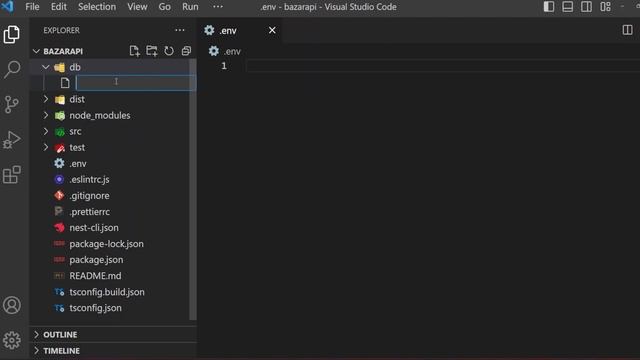
Task: Expand the test folder
Action: 46,147
